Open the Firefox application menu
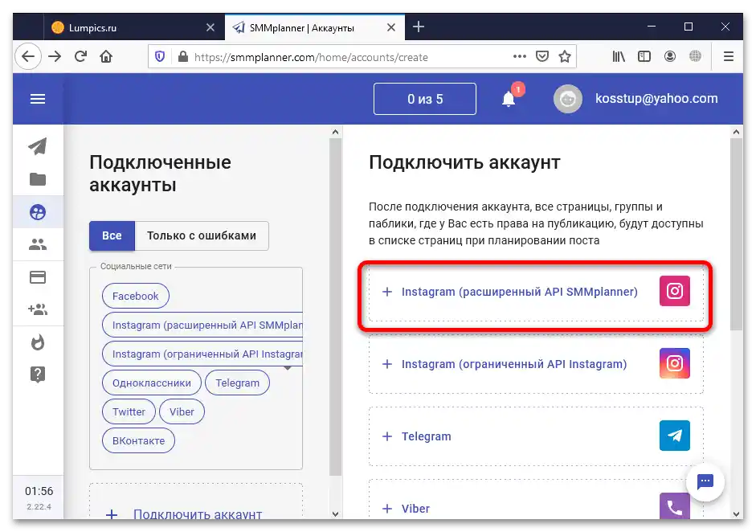The width and height of the screenshot is (756, 532). (x=729, y=56)
